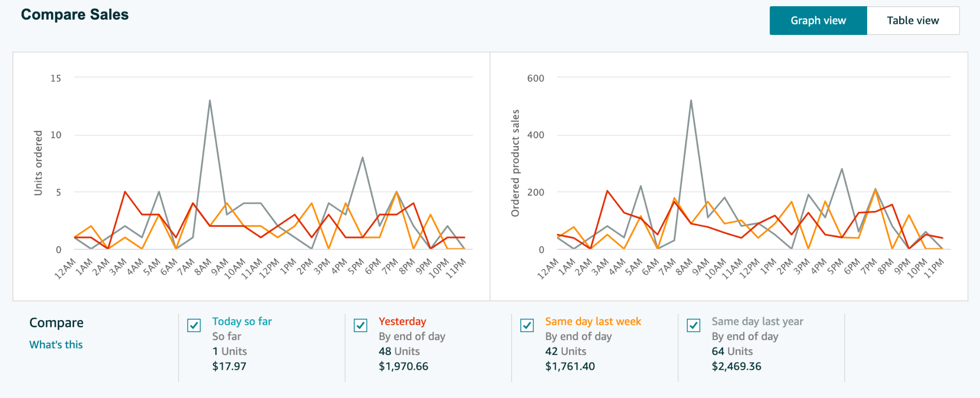Click the 5PM gray peak in left chart
The image size is (980, 398).
(362, 156)
